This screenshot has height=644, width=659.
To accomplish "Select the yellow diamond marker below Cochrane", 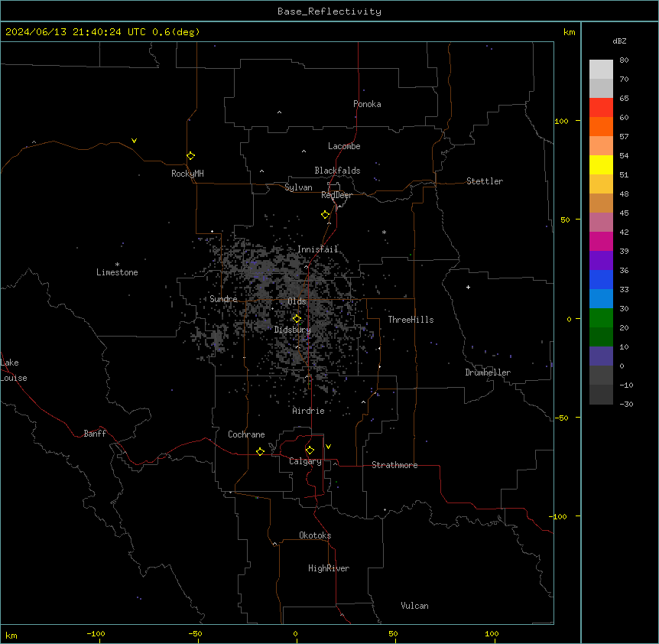I will coord(260,451).
